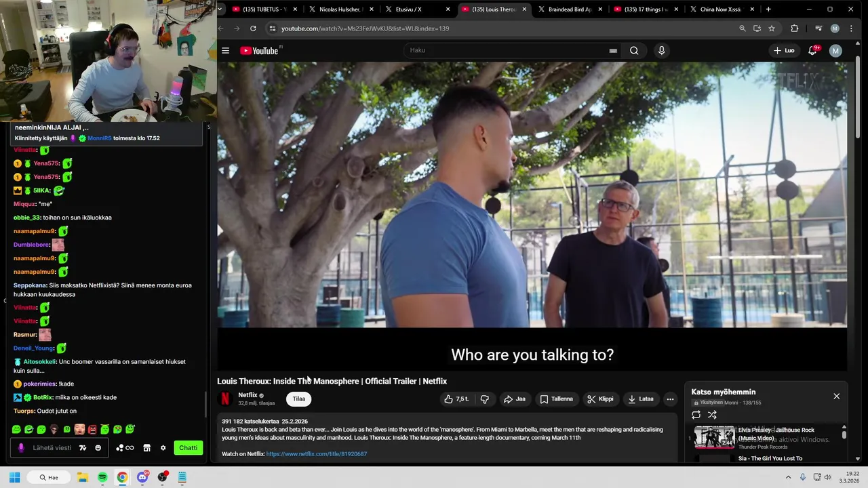Image resolution: width=868 pixels, height=488 pixels.
Task: Open Spotify from the taskbar
Action: tap(102, 478)
